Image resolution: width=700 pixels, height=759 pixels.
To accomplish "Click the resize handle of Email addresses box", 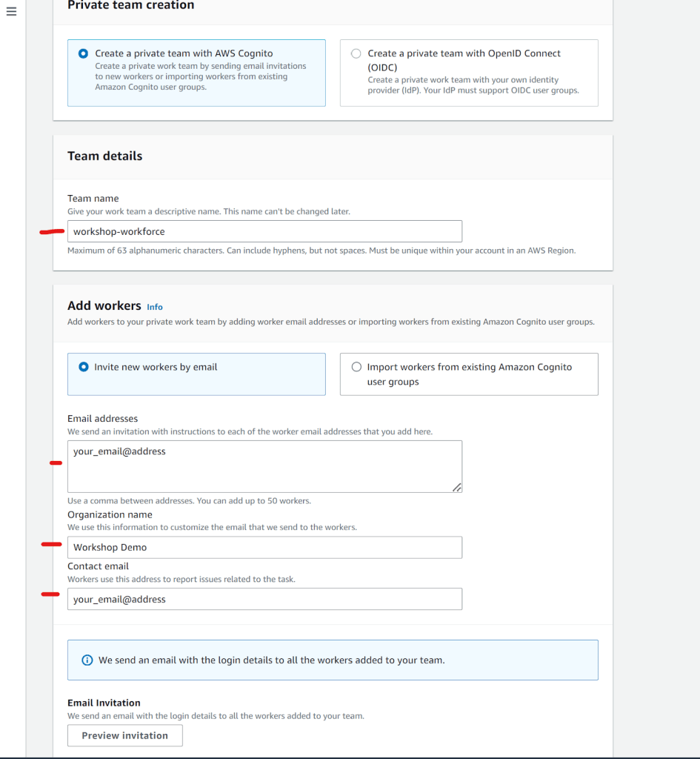I will tap(456, 487).
